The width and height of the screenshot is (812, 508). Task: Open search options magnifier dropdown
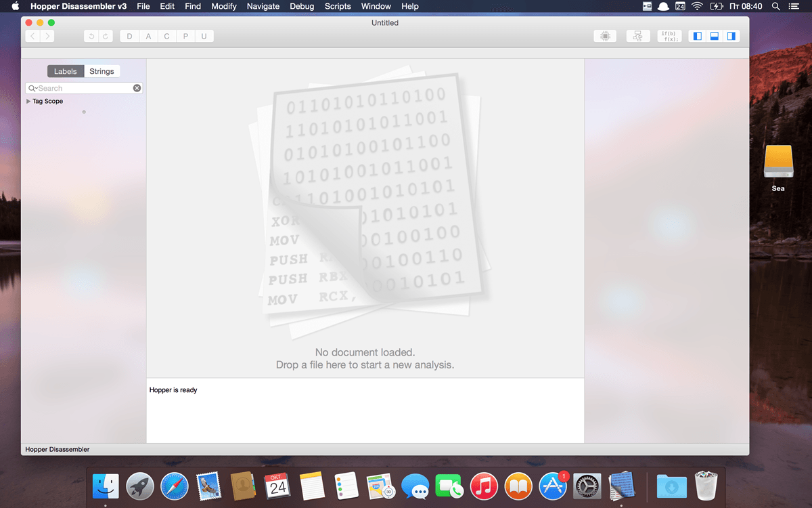click(32, 88)
